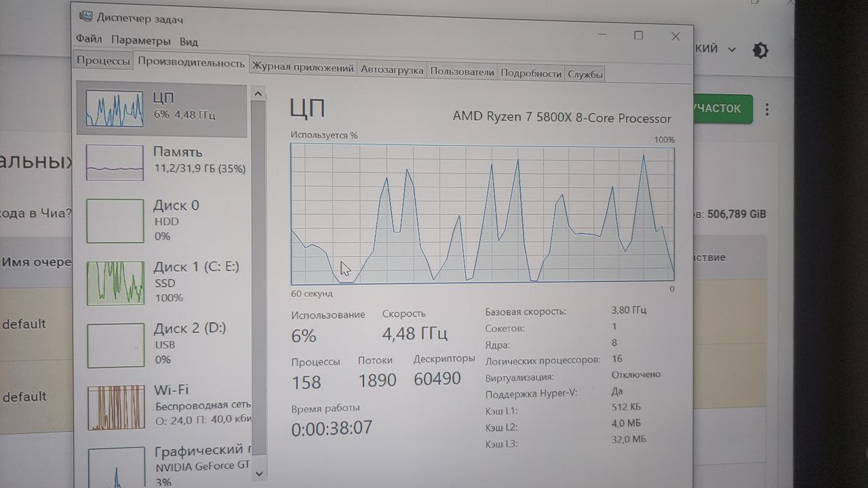This screenshot has width=868, height=488.
Task: Select the Wi-Fi graph thumbnail
Action: point(116,407)
